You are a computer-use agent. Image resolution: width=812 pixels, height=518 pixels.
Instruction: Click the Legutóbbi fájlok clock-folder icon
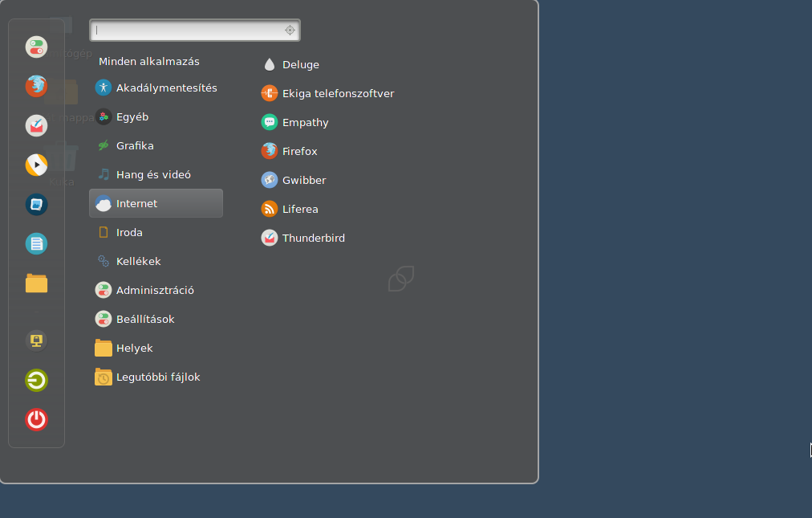coord(103,377)
